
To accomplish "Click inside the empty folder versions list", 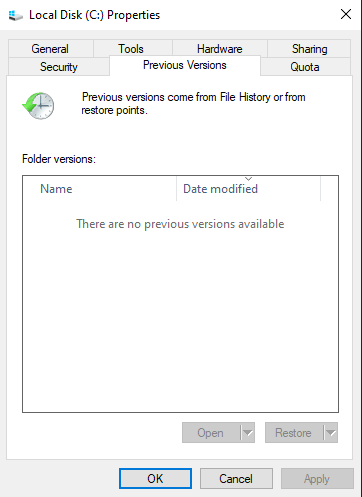I will pos(180,307).
